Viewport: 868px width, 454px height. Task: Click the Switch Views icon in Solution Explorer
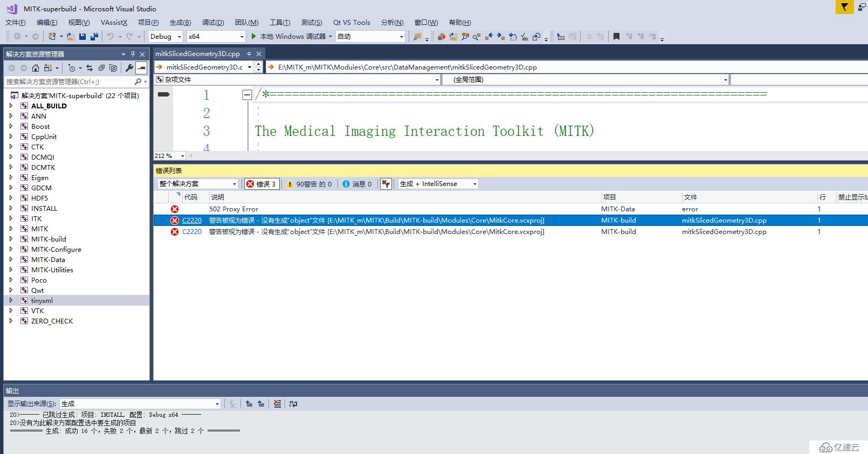48,68
